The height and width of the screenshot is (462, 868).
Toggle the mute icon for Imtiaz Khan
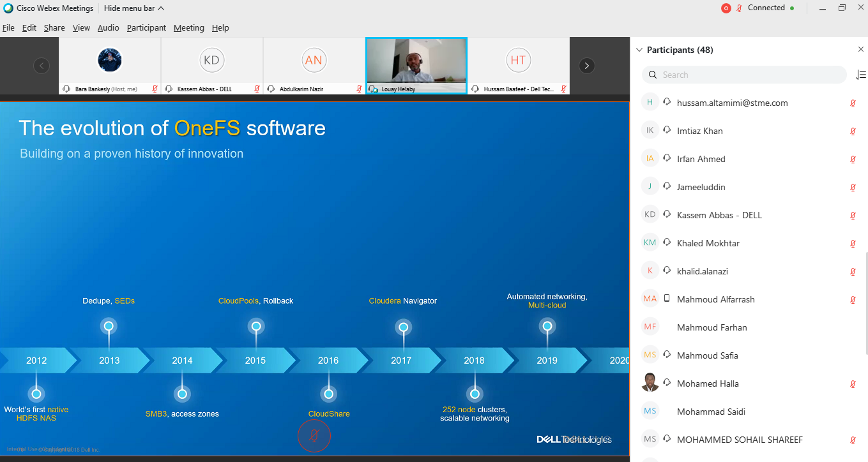pos(853,131)
